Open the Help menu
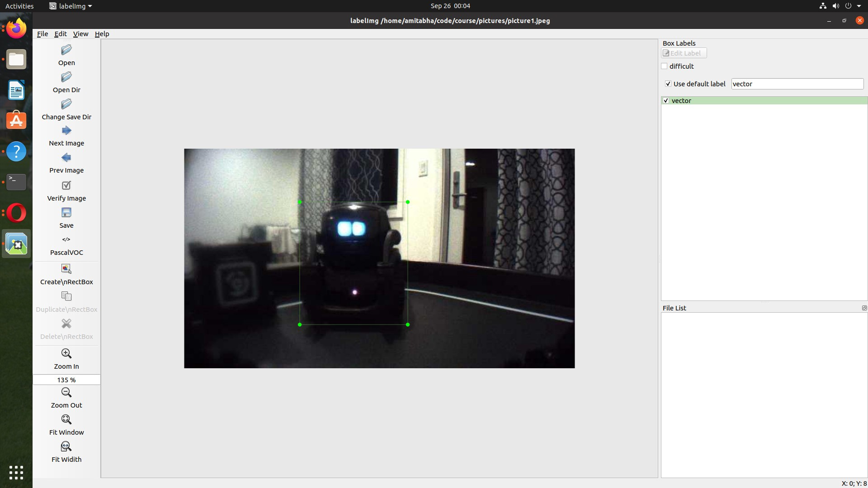 102,34
